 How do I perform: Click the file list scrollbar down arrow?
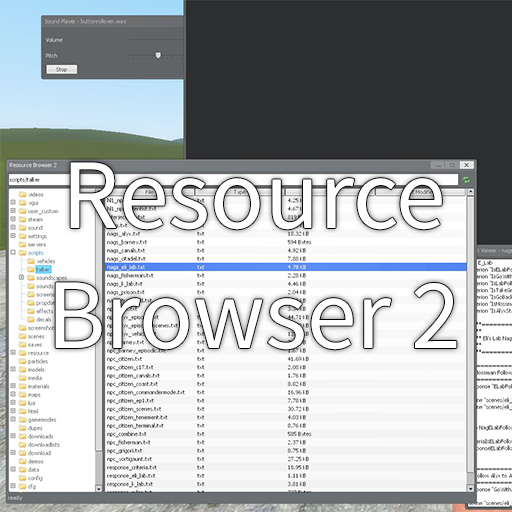coord(470,489)
